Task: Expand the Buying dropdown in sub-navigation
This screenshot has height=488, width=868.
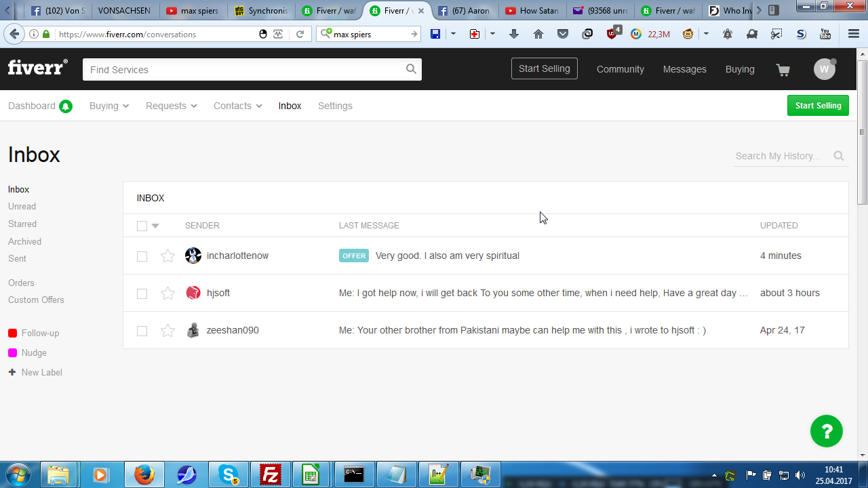Action: (x=109, y=106)
